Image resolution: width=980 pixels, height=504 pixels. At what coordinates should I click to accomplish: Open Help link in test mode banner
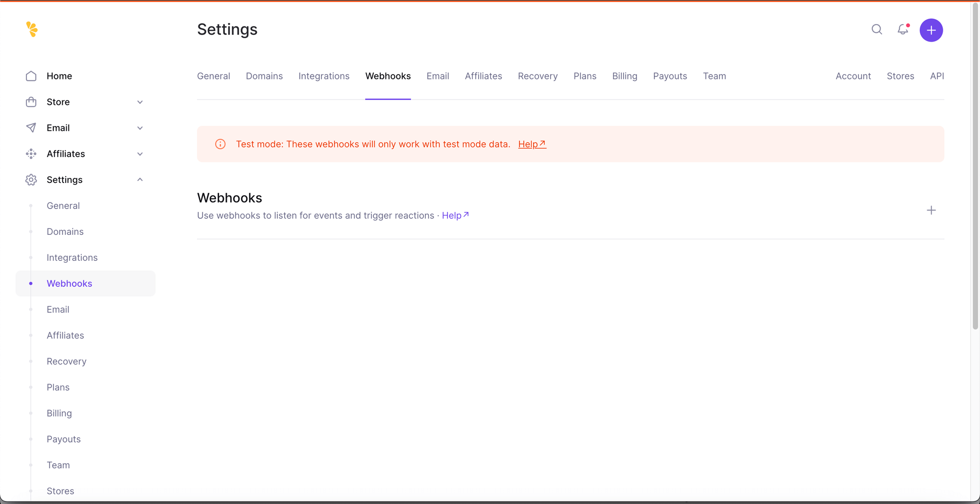(532, 144)
